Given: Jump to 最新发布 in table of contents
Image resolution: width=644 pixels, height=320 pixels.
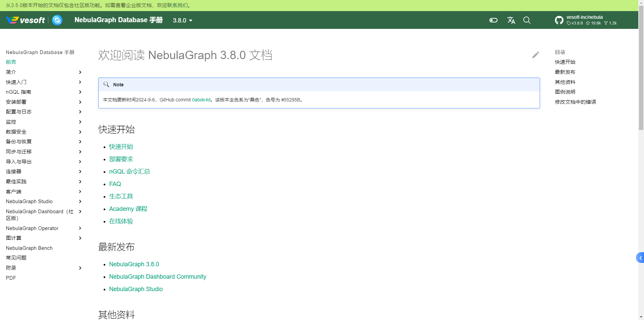Looking at the screenshot, I should [x=565, y=72].
